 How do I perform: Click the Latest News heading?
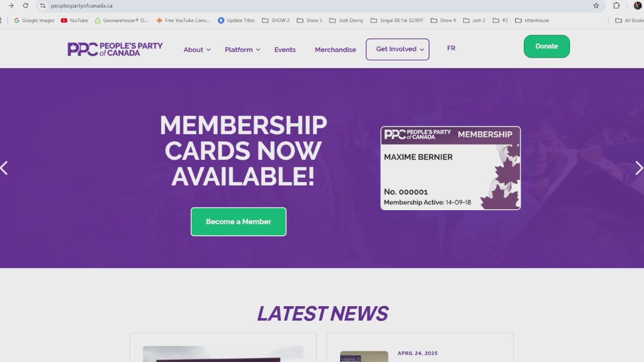pyautogui.click(x=323, y=314)
